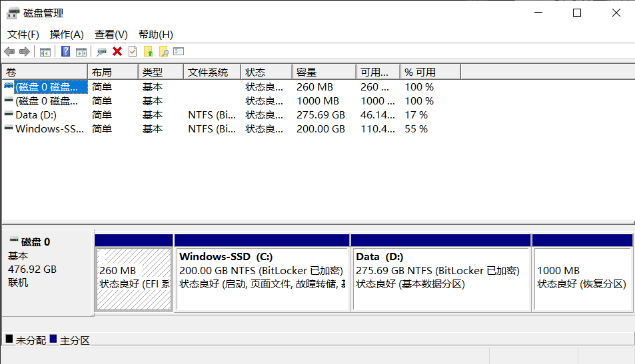The width and height of the screenshot is (635, 364).
Task: Open the 查看(V) menu
Action: [x=111, y=35]
